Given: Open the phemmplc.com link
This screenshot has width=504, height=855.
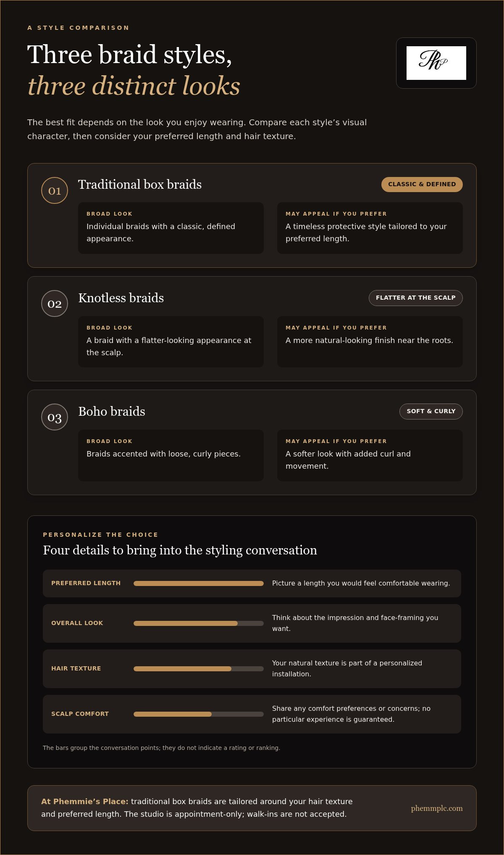Looking at the screenshot, I should click(437, 808).
